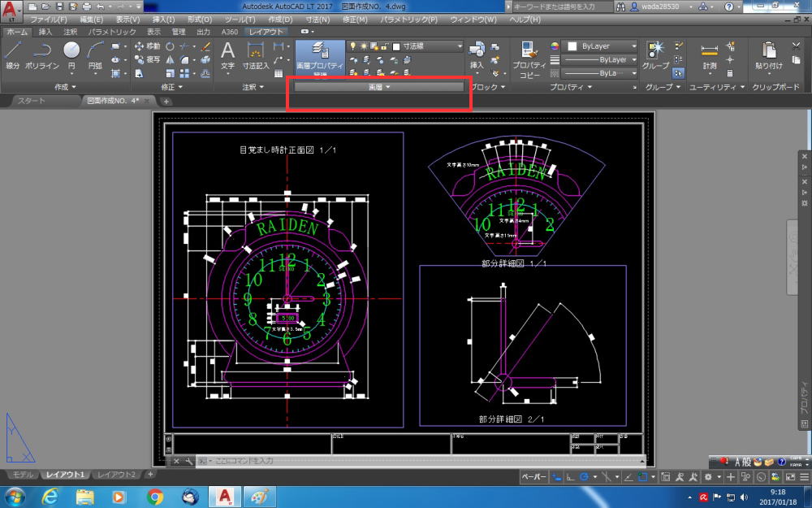Click the 計測 (Measure) tool

pyautogui.click(x=710, y=55)
